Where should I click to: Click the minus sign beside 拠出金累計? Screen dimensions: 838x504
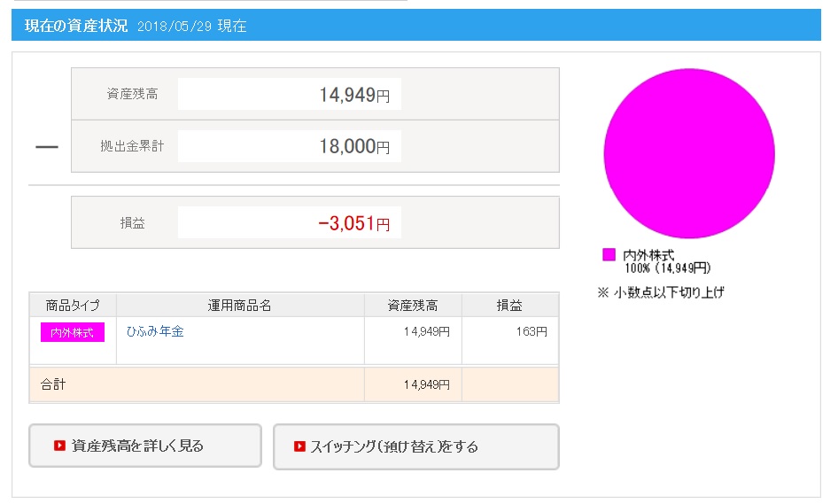pos(46,147)
